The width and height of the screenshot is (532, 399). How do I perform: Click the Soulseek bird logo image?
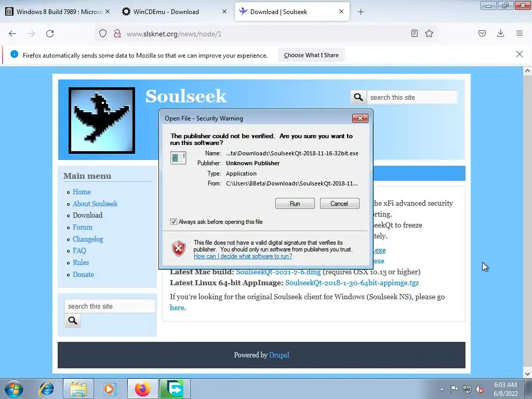pos(102,121)
